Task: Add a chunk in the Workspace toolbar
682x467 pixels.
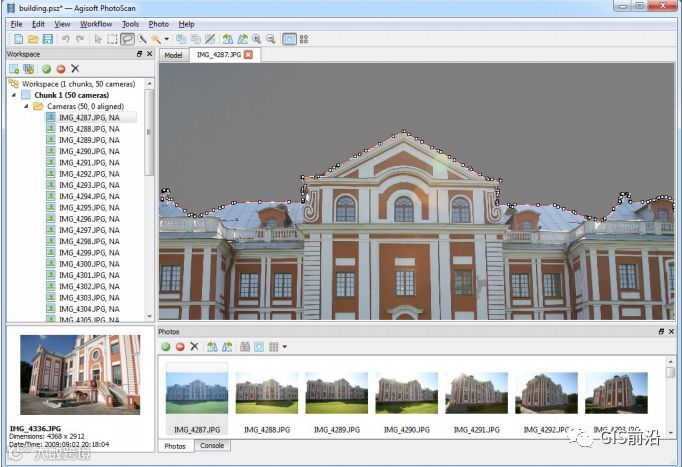Action: [14, 69]
